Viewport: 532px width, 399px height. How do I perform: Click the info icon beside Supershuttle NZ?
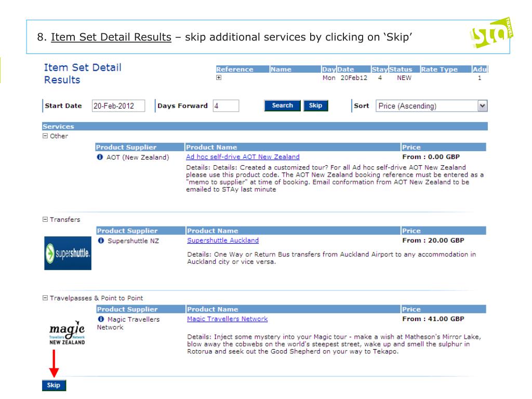pos(101,241)
